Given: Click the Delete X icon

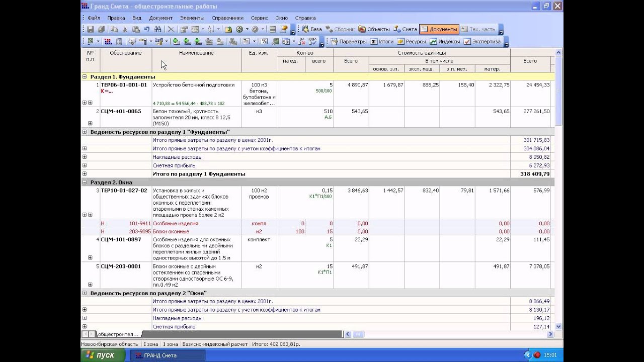Looking at the screenshot, I should (171, 30).
